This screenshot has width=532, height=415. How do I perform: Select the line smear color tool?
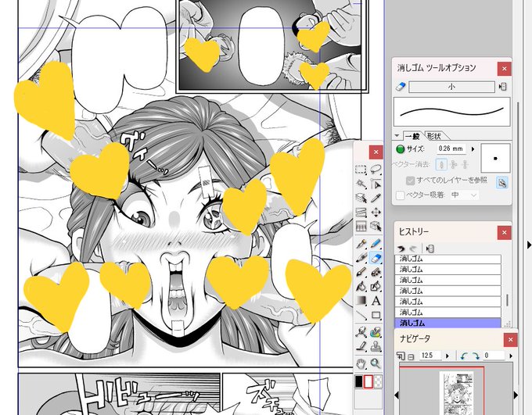click(x=376, y=332)
